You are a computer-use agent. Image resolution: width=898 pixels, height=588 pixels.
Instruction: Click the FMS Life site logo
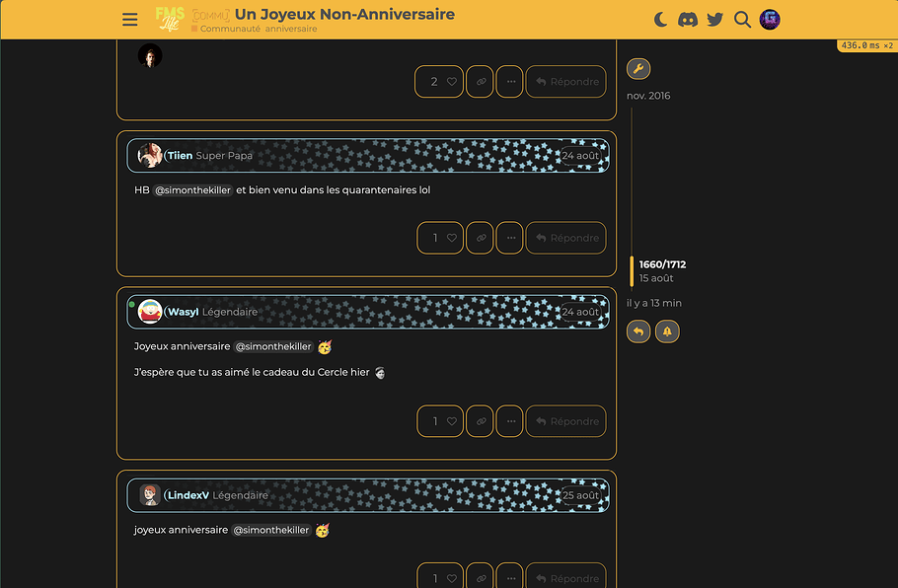170,19
